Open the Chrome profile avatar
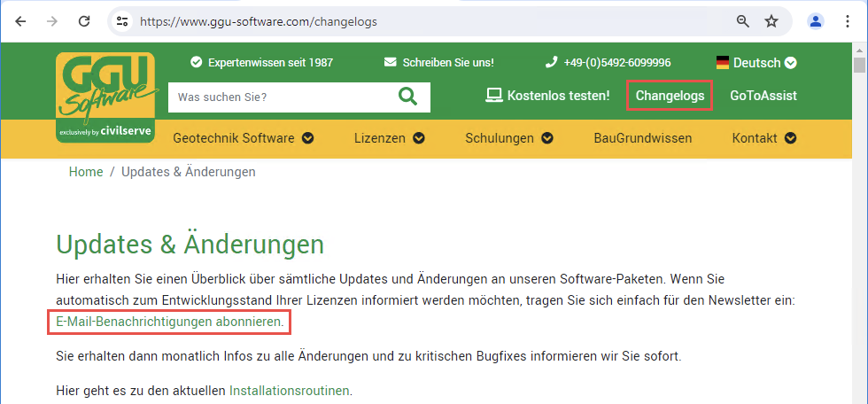Image resolution: width=868 pixels, height=404 pixels. pos(816,20)
